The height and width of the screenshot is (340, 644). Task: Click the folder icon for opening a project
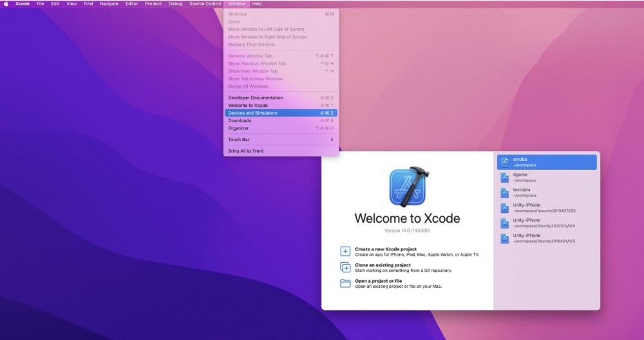345,283
